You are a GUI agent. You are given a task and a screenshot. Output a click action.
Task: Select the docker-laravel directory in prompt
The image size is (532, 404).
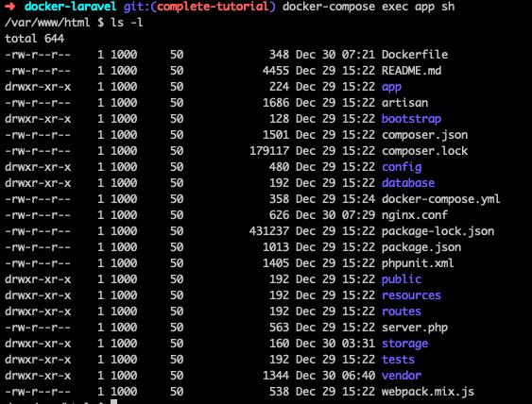(70, 7)
